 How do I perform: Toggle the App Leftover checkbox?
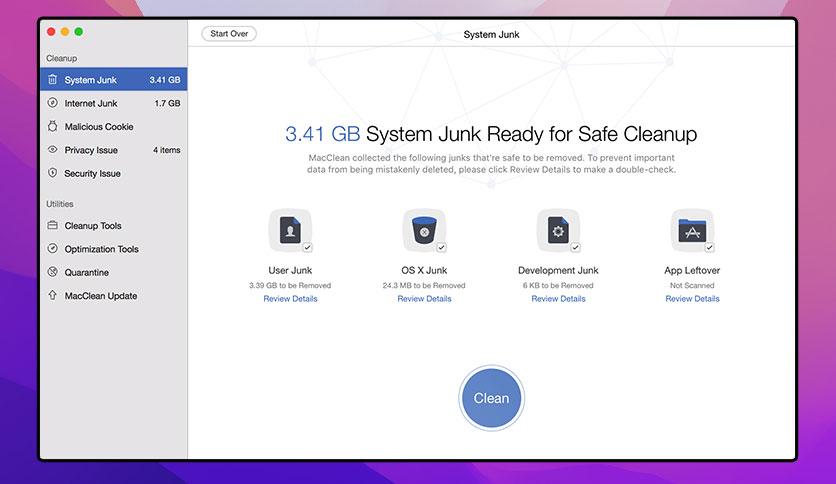tap(710, 247)
